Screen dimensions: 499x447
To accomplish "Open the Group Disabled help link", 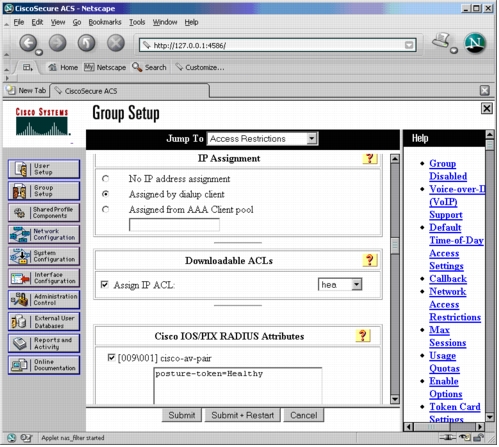I will click(x=448, y=170).
